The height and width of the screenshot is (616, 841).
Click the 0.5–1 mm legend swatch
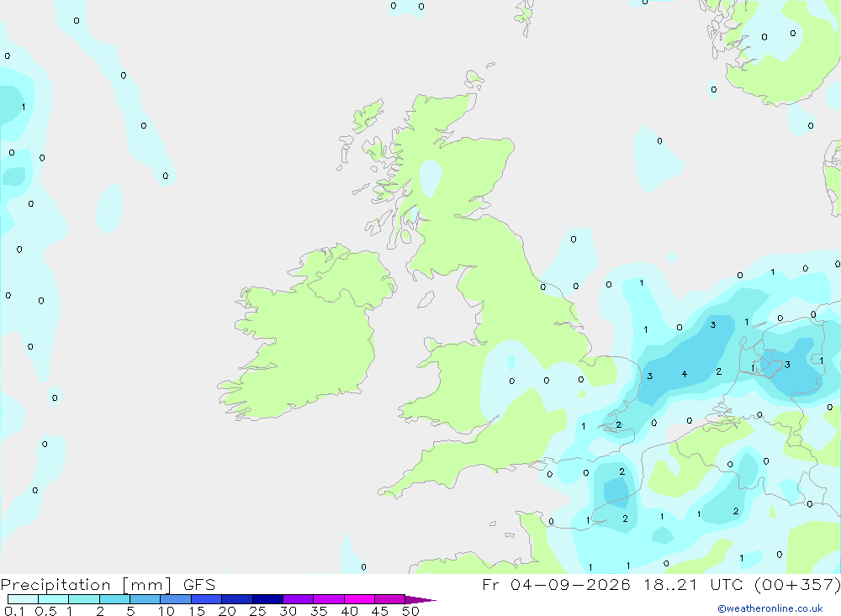point(53,599)
